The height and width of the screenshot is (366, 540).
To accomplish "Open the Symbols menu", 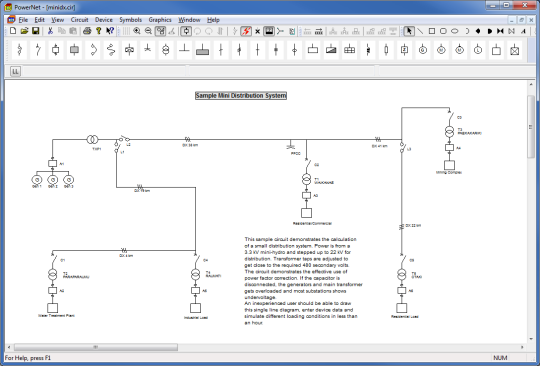I will click(131, 20).
